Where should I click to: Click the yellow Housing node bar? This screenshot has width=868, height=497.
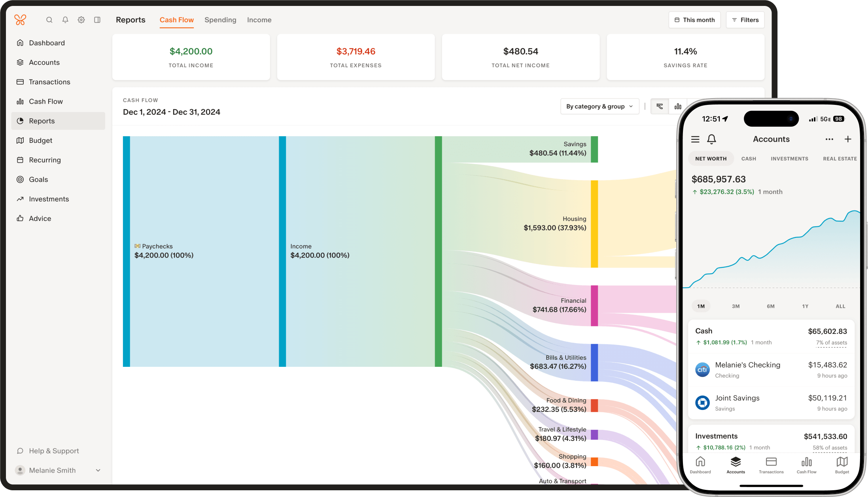(594, 224)
